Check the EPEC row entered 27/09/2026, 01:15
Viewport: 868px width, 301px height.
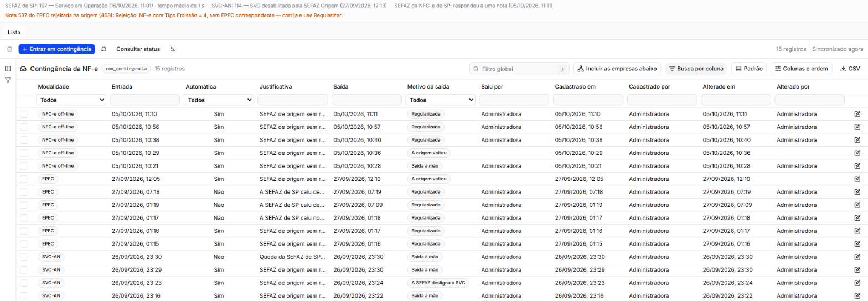[24, 244]
